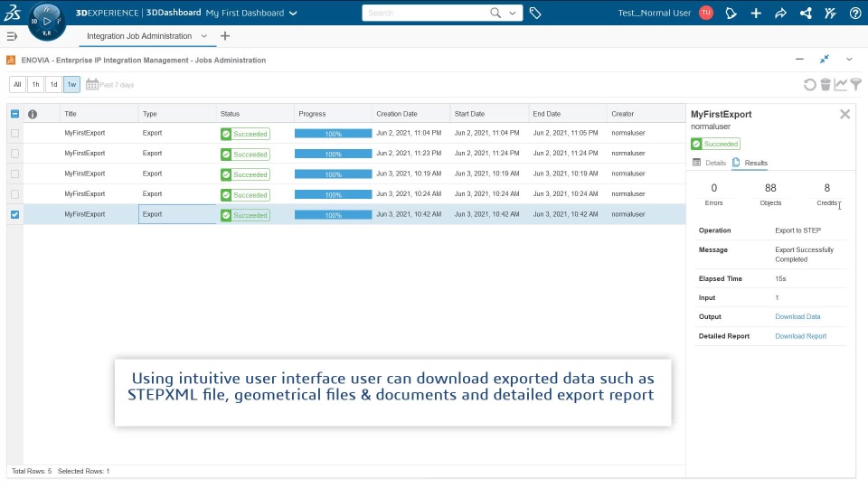868x488 pixels.
Task: Click the search magnifier icon
Action: coord(495,13)
